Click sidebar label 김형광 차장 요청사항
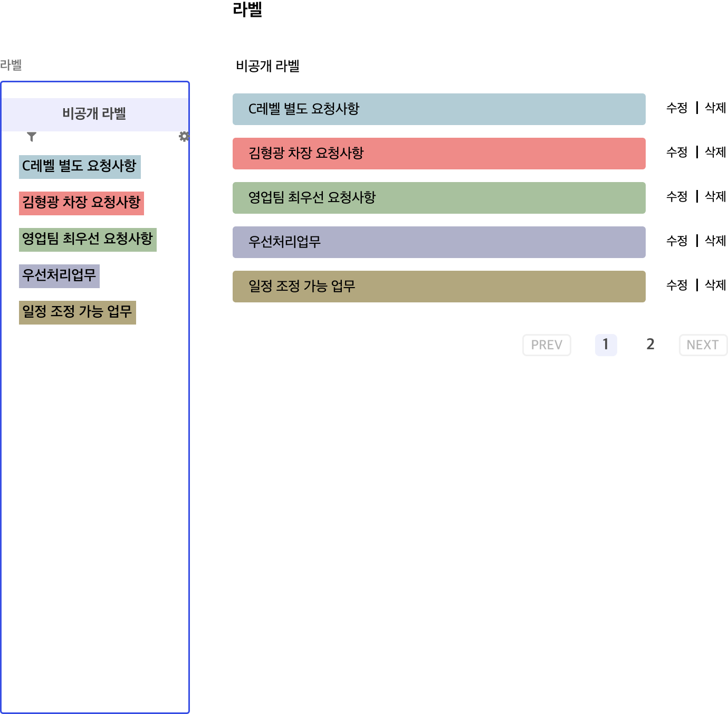728x714 pixels. (x=81, y=203)
